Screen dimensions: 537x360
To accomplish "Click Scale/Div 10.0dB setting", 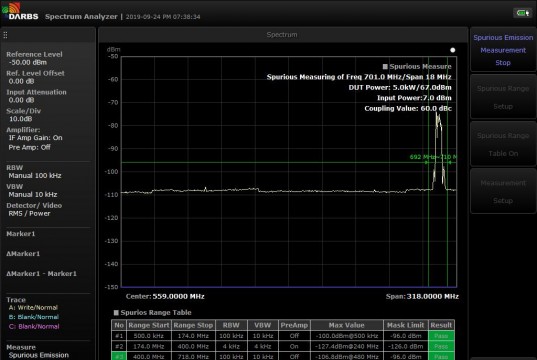I will [x=24, y=115].
